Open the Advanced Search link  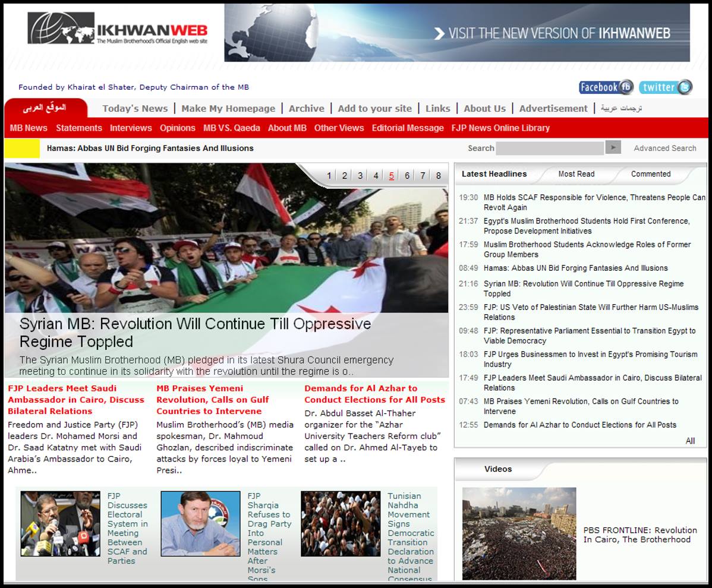point(664,148)
